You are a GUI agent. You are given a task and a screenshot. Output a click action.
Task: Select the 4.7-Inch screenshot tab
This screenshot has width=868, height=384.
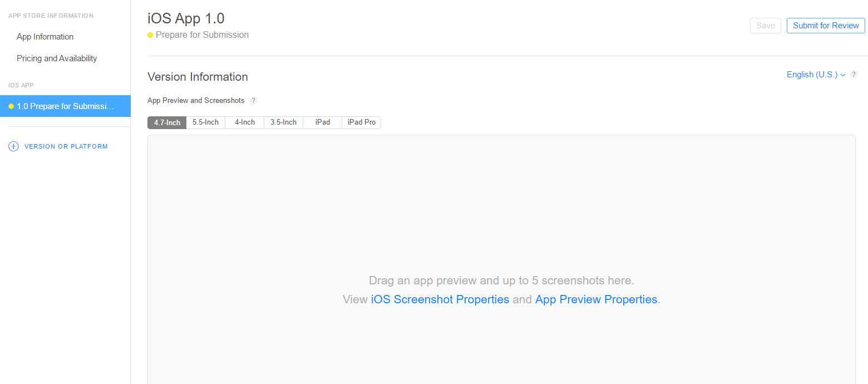167,122
